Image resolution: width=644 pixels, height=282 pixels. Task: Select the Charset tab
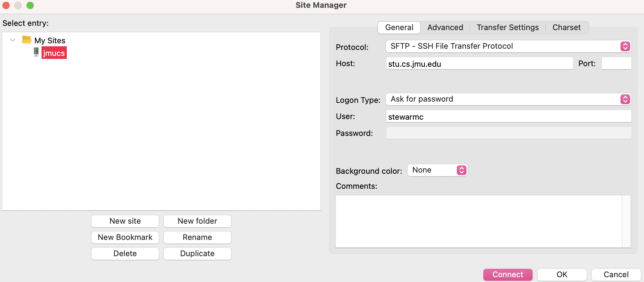566,27
